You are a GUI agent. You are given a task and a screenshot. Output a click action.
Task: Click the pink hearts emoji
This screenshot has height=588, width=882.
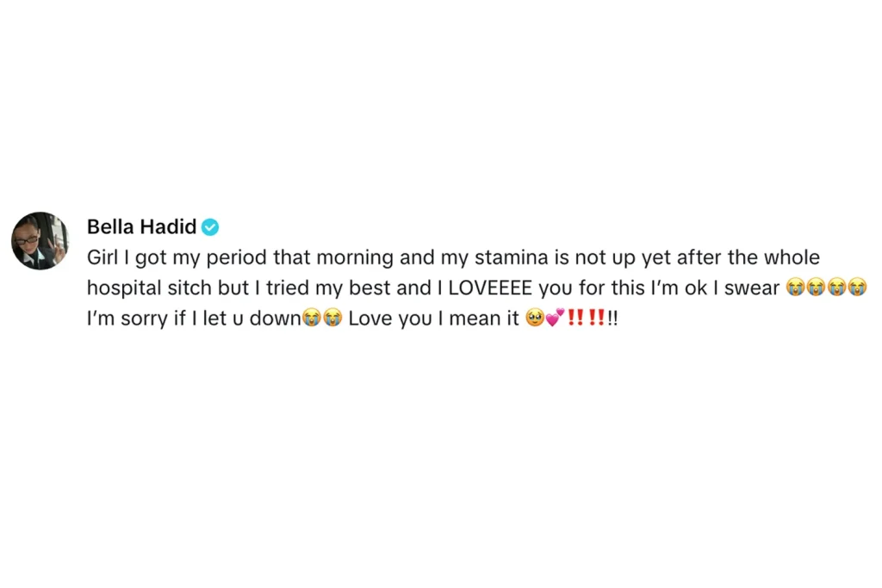pyautogui.click(x=554, y=319)
